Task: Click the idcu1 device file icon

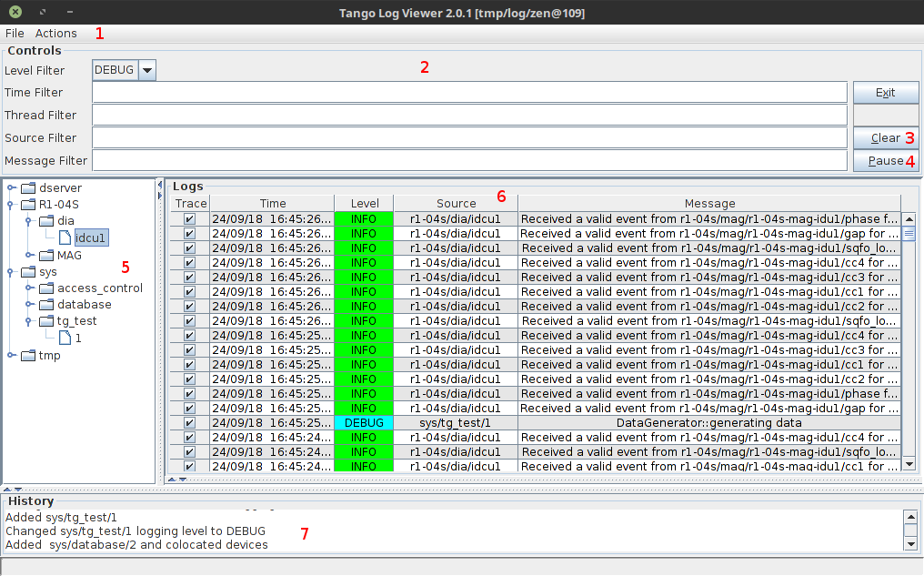Action: pos(65,237)
